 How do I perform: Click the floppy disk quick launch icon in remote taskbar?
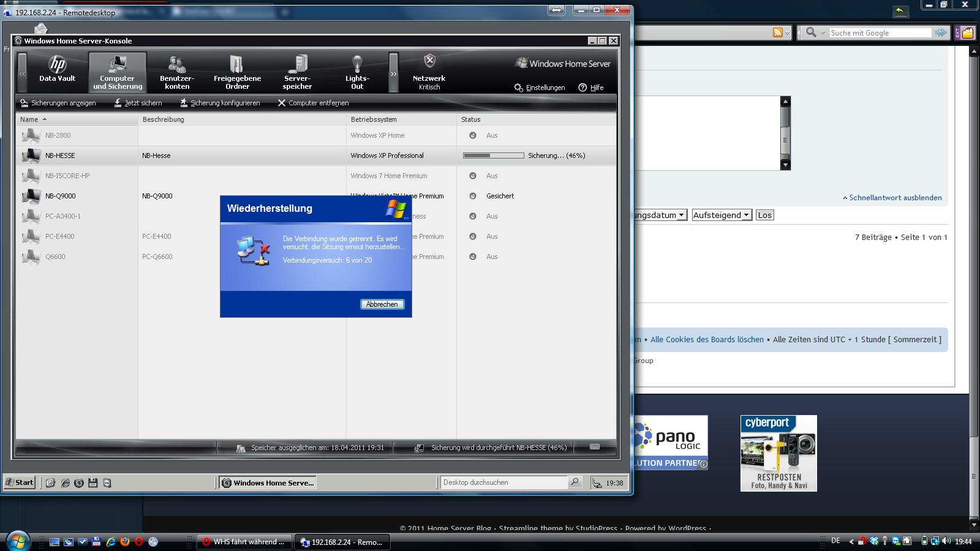(93, 482)
